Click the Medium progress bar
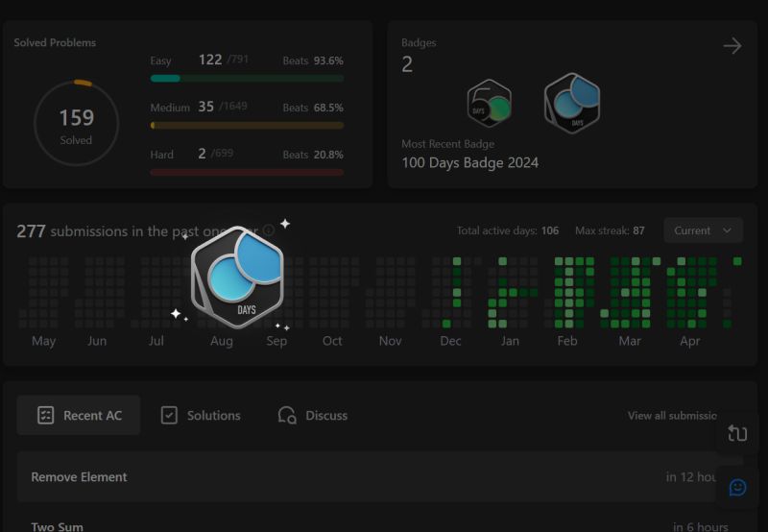The width and height of the screenshot is (768, 532). tap(247, 126)
